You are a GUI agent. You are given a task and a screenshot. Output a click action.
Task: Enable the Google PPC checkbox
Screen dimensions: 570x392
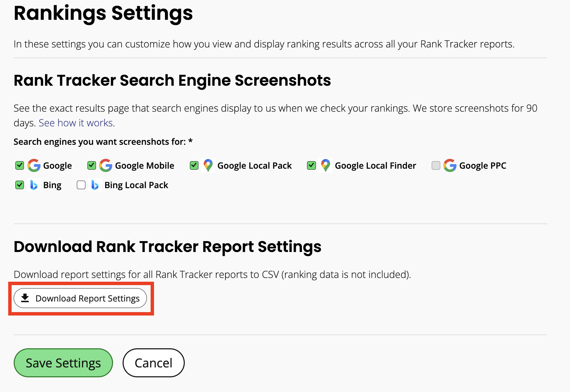click(x=436, y=166)
